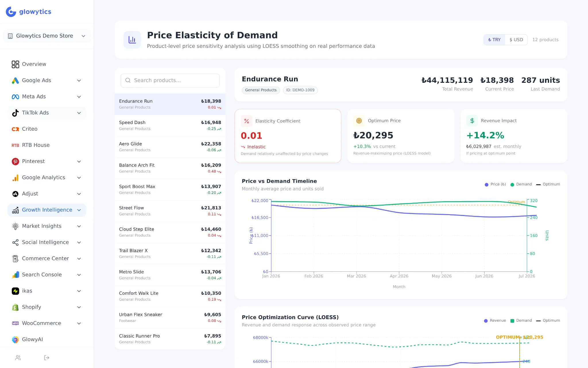Click the Meta Ads infinity icon
This screenshot has width=588, height=368.
(x=15, y=97)
